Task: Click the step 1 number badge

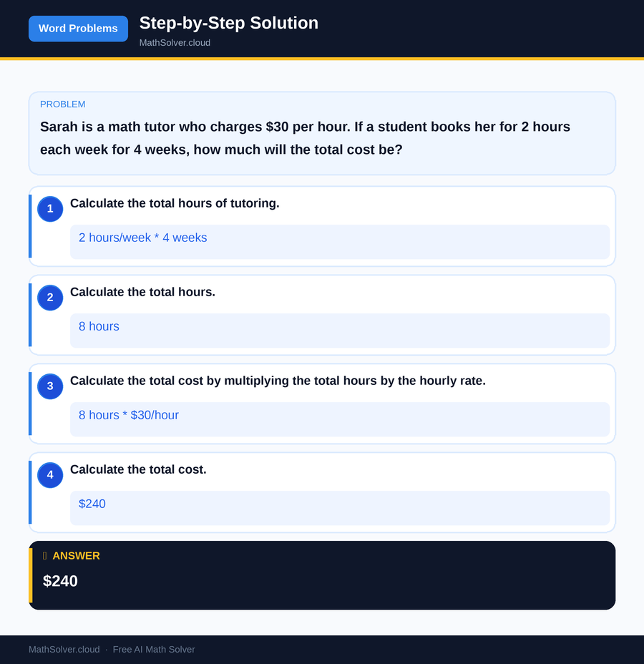Action: click(x=49, y=209)
